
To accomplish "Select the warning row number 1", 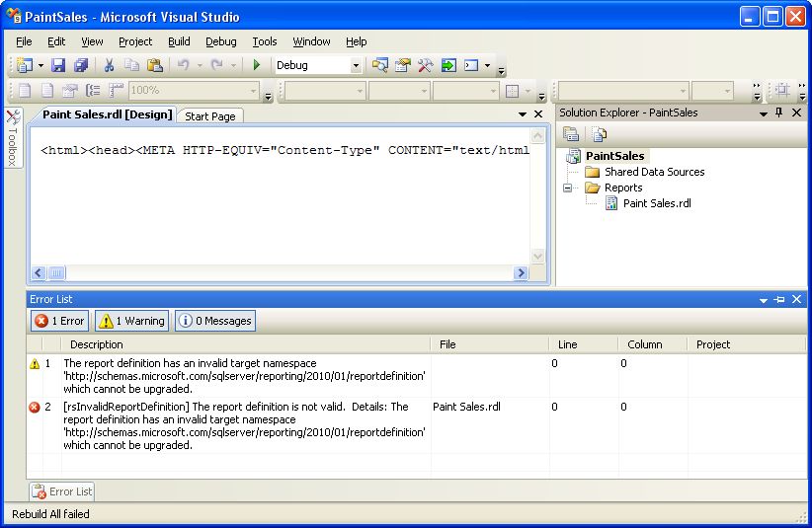I will click(x=417, y=376).
